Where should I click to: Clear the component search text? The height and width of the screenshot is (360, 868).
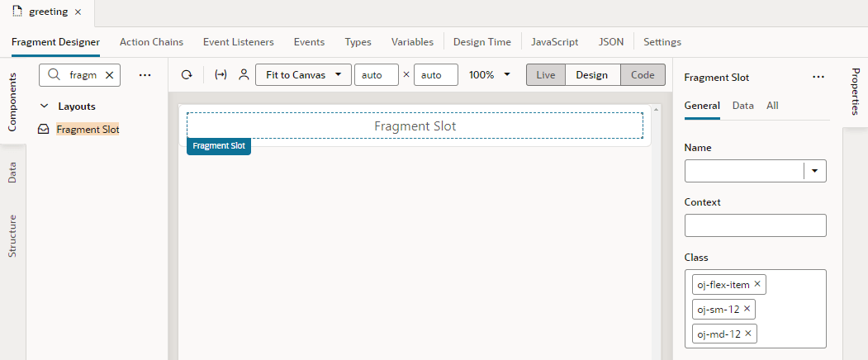[x=110, y=75]
